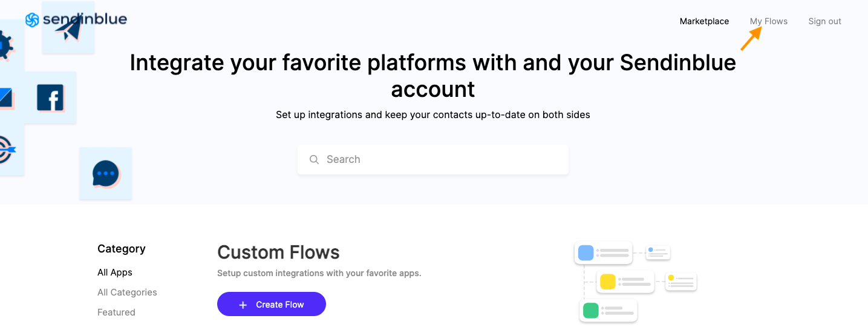The width and height of the screenshot is (868, 327).
Task: Click the Create Flow button
Action: [x=272, y=304]
